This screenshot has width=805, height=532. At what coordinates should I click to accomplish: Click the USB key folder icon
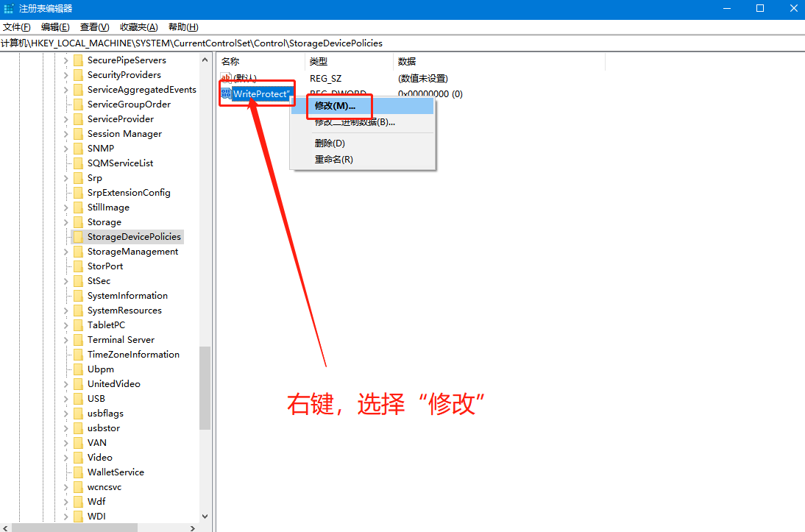[x=78, y=399]
